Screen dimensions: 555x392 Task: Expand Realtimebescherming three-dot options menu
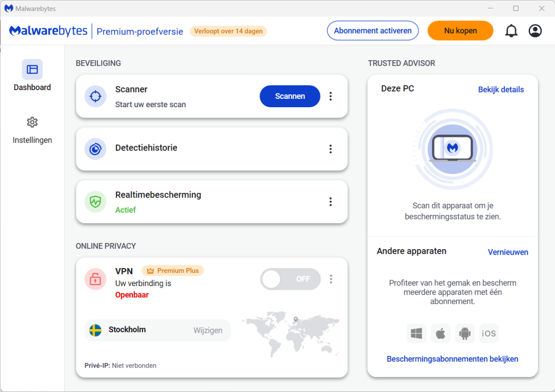[331, 202]
